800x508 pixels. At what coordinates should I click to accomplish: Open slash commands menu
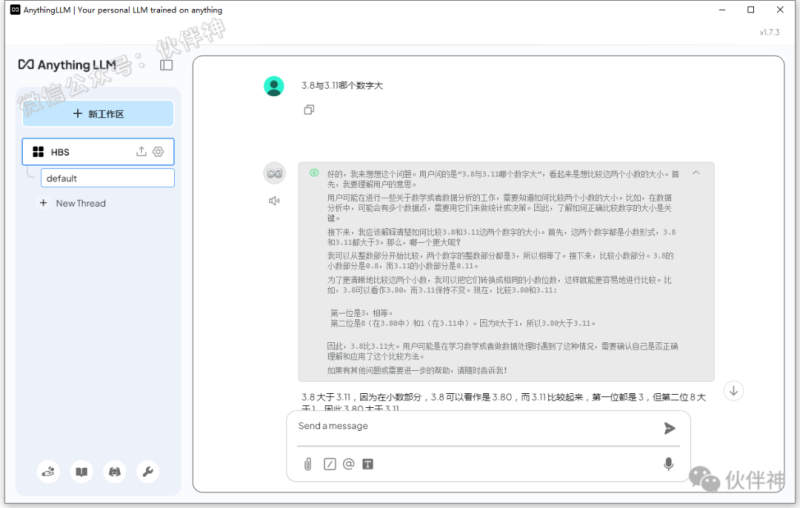point(329,464)
